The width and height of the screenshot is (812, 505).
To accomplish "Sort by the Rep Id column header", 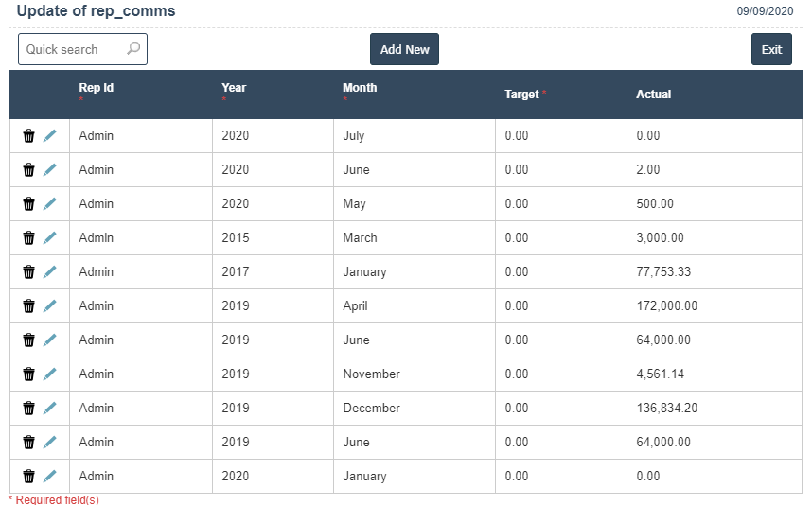I will (96, 88).
